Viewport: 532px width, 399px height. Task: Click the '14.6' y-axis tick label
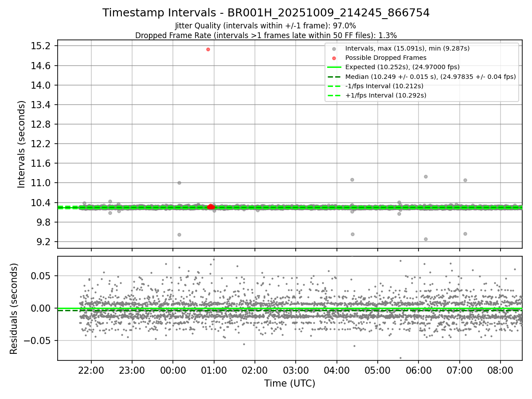42,66
